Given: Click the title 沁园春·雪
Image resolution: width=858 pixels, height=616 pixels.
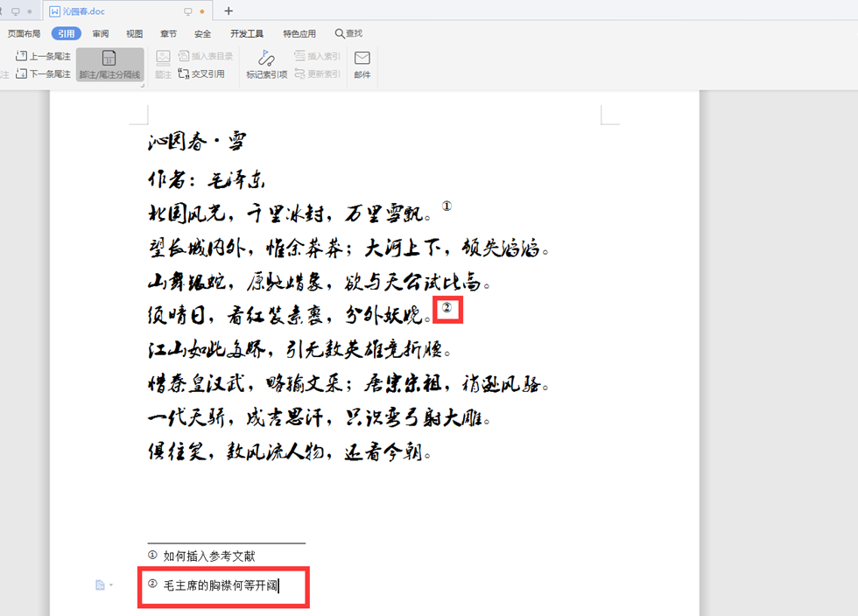Looking at the screenshot, I should coord(197,141).
